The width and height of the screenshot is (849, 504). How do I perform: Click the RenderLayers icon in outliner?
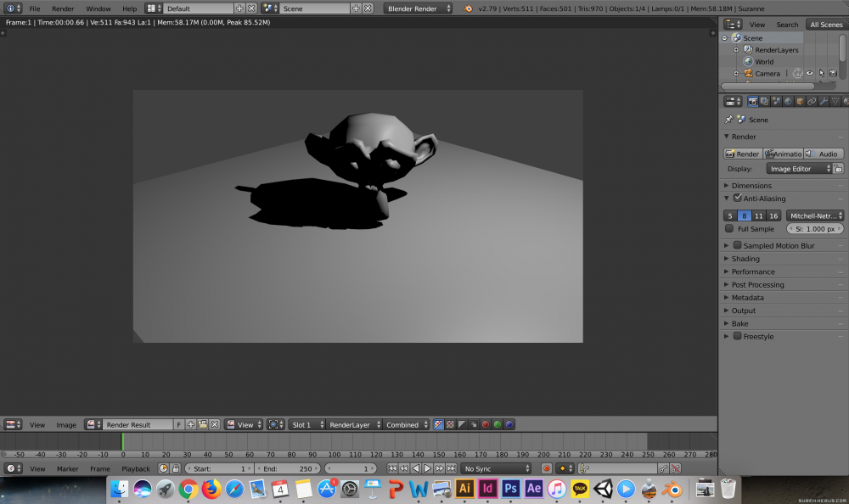coord(748,49)
